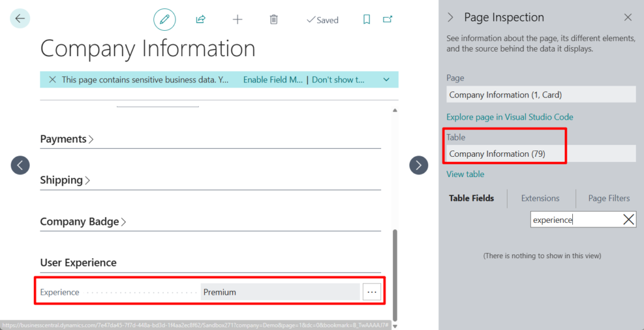Open Experience field lookup ellipsis button
Screen dimensions: 644x330
pyautogui.click(x=372, y=292)
